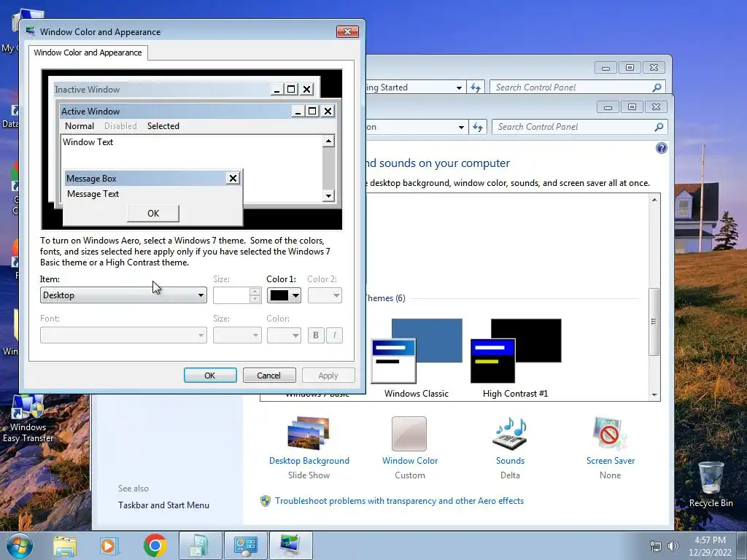Click themes list scroll up arrow
The image size is (747, 560).
point(654,200)
